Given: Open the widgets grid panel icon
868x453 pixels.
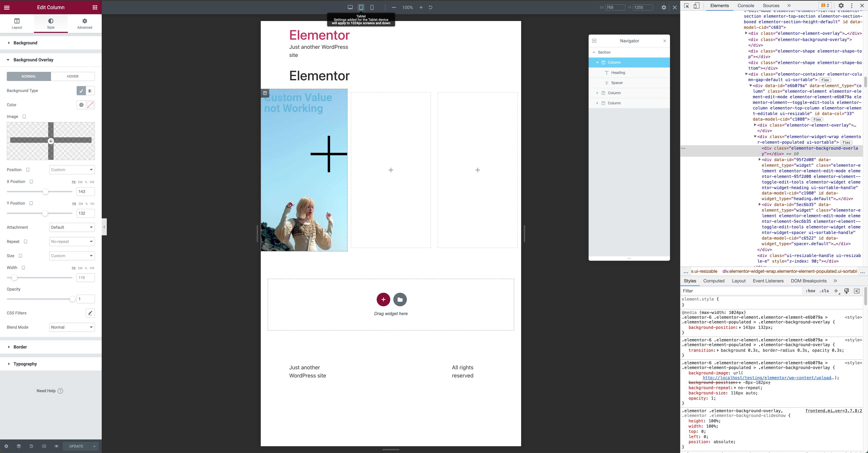Looking at the screenshot, I should point(95,7).
